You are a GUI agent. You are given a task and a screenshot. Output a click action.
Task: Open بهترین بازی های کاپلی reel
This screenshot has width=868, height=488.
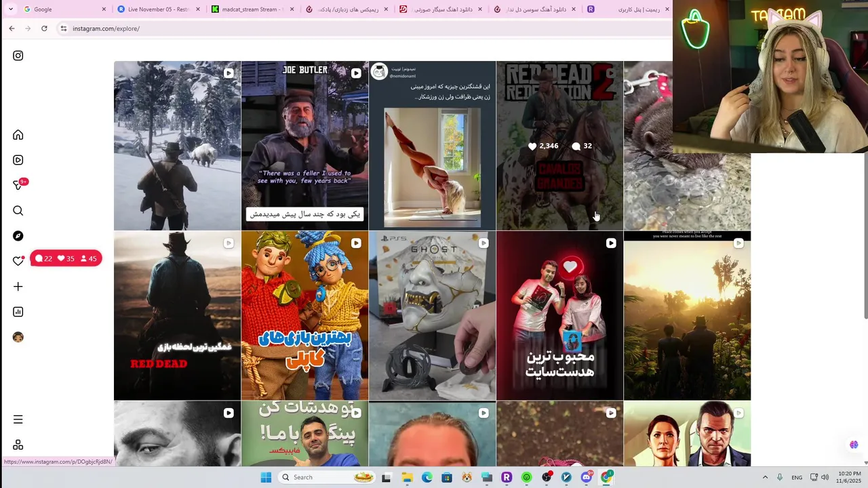pyautogui.click(x=304, y=316)
